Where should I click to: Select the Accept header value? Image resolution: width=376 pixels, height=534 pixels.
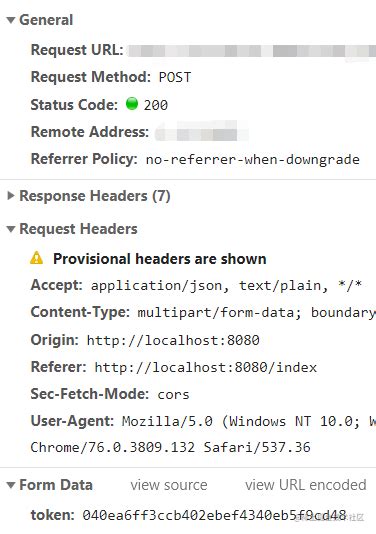[x=226, y=285]
